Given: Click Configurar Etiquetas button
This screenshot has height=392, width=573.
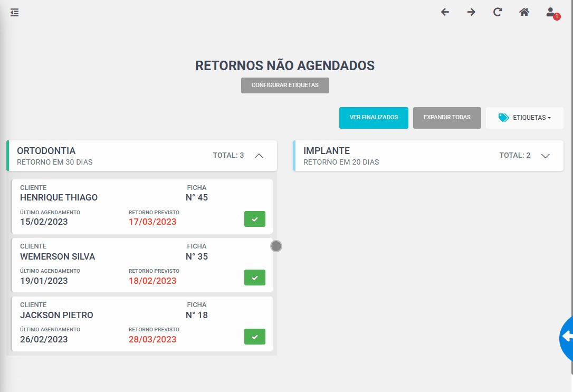Looking at the screenshot, I should (285, 85).
